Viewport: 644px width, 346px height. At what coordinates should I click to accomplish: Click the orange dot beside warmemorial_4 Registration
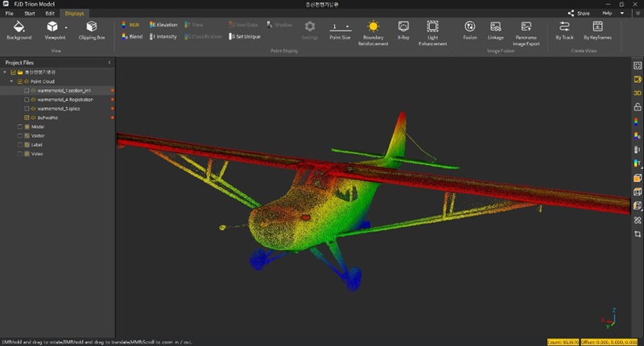(x=112, y=99)
